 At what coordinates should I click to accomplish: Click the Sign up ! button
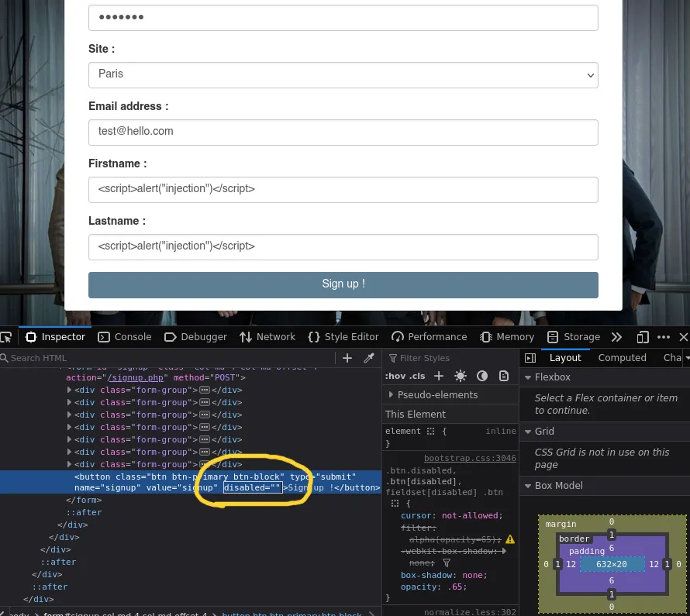click(343, 284)
